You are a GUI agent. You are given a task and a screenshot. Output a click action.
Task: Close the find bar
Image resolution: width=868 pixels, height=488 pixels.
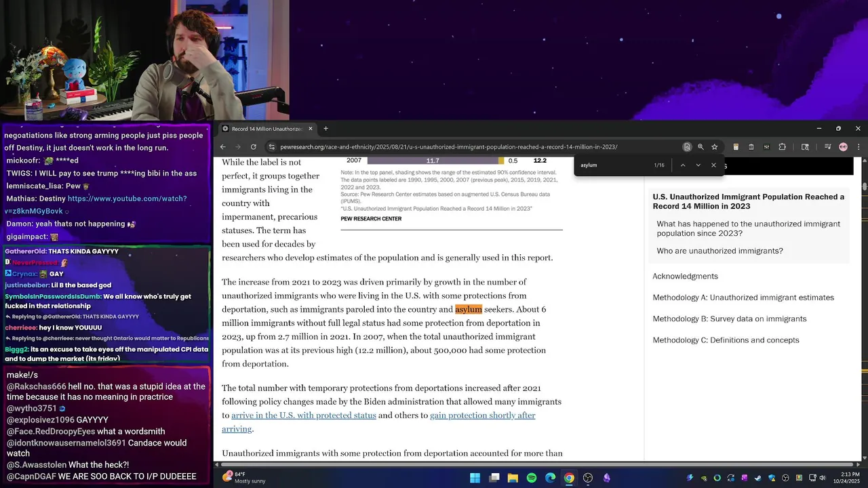[x=713, y=165]
